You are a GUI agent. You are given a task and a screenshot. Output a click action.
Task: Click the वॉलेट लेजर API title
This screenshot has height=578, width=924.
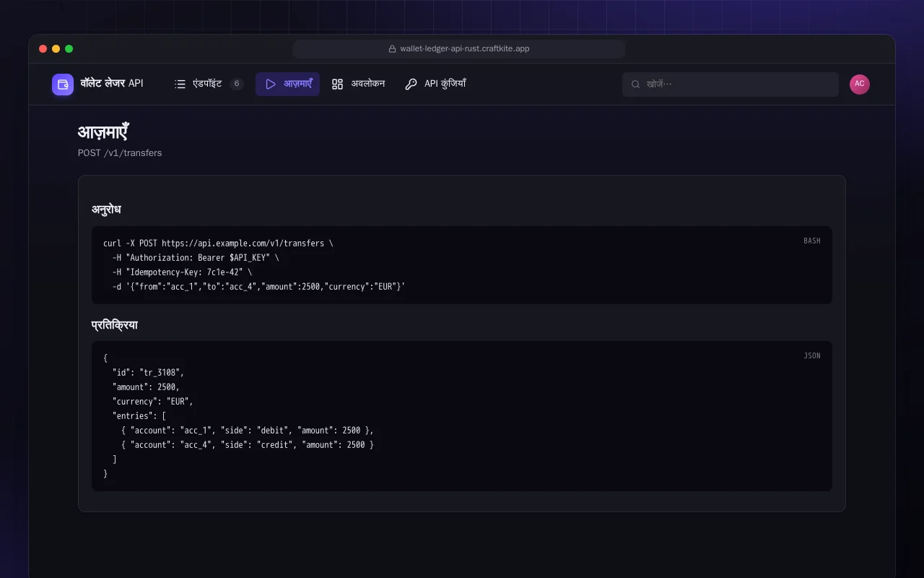coord(112,84)
